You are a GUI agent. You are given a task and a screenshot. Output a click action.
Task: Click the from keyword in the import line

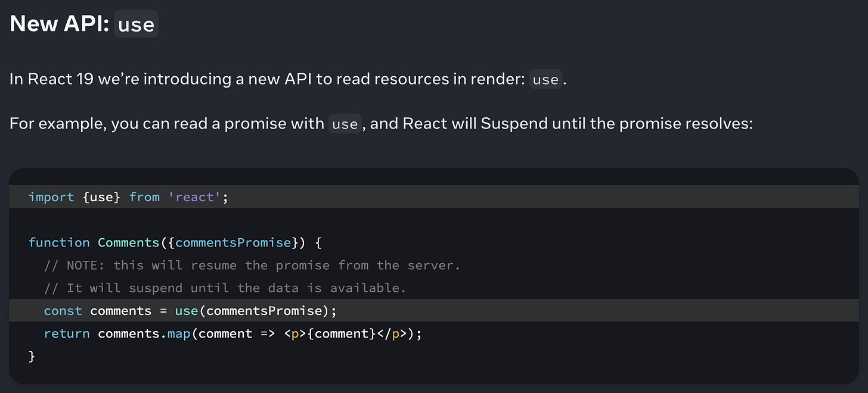[144, 197]
